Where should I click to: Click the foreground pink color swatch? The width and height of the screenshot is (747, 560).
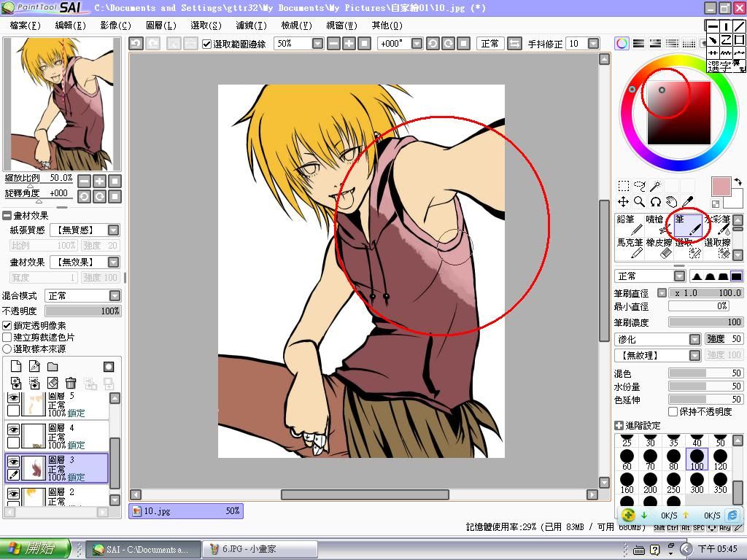pos(721,186)
